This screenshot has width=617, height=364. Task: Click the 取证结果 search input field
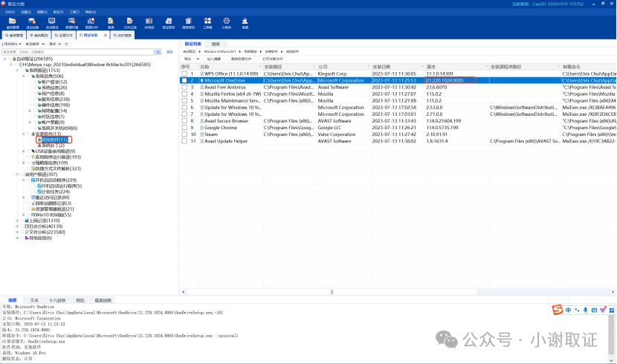pos(77,52)
